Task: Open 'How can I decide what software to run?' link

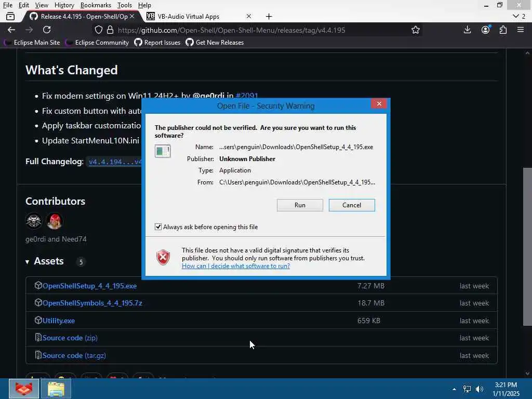Action: click(236, 266)
